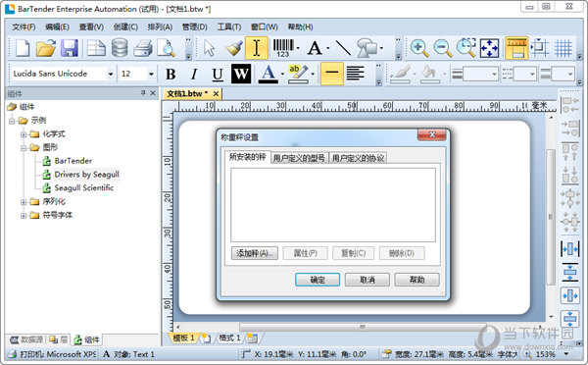Apply the font color A swatch
This screenshot has height=365, width=588.
(269, 74)
